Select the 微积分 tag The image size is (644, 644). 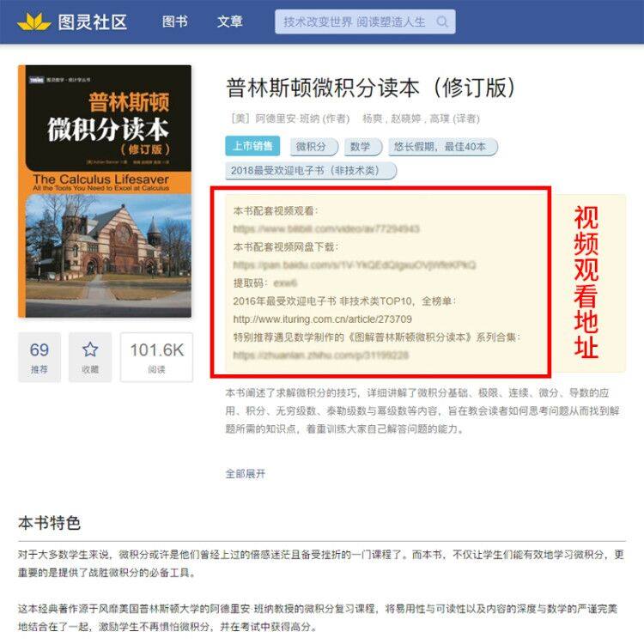tap(313, 147)
